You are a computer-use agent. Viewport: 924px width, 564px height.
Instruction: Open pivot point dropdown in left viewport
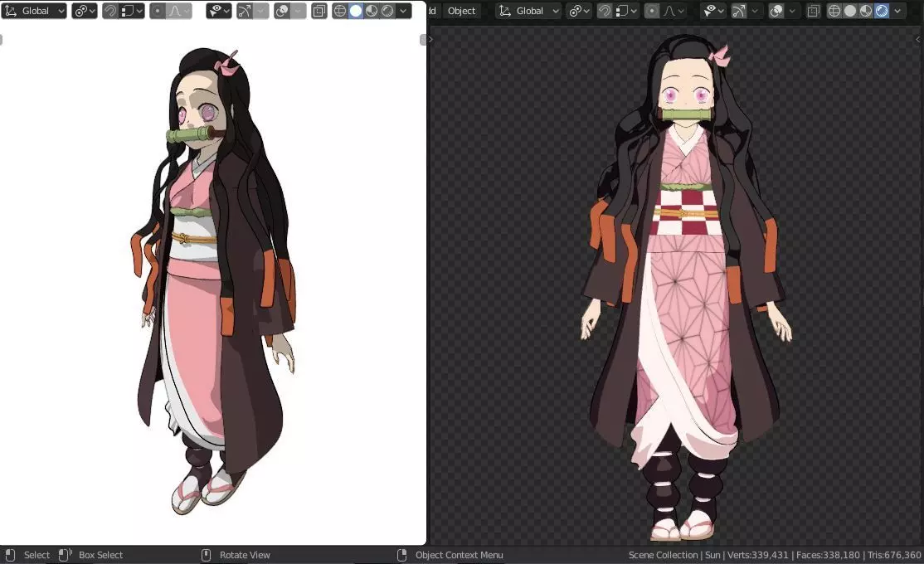click(85, 11)
